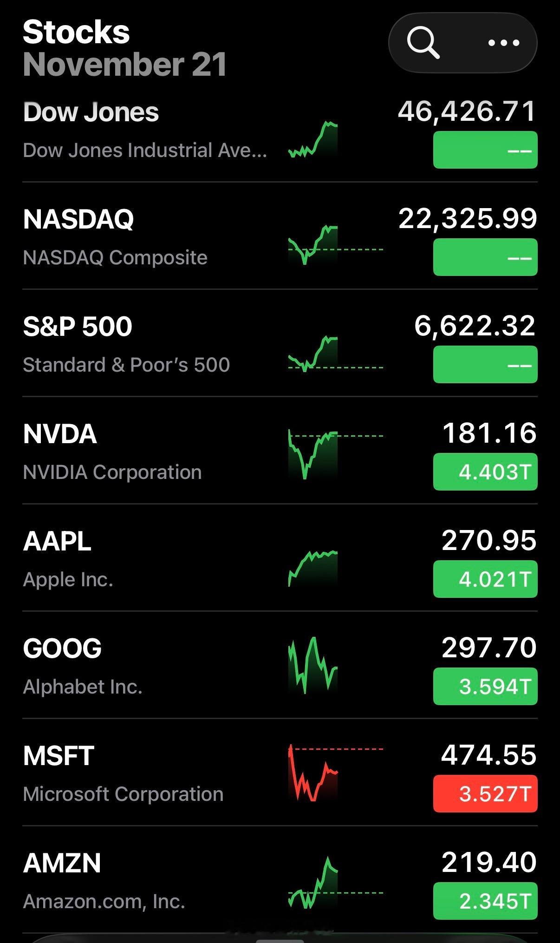This screenshot has width=560, height=943.
Task: Switch GOOG badge showing 3.594T
Action: click(485, 687)
